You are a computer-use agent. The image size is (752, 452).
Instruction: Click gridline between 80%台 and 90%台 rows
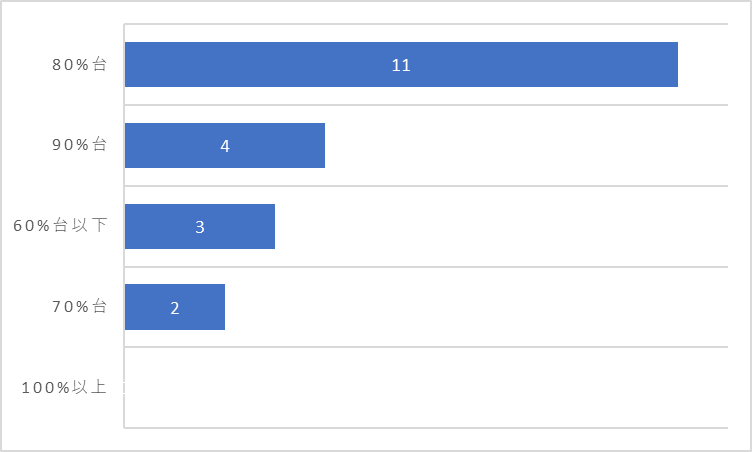[x=426, y=105]
